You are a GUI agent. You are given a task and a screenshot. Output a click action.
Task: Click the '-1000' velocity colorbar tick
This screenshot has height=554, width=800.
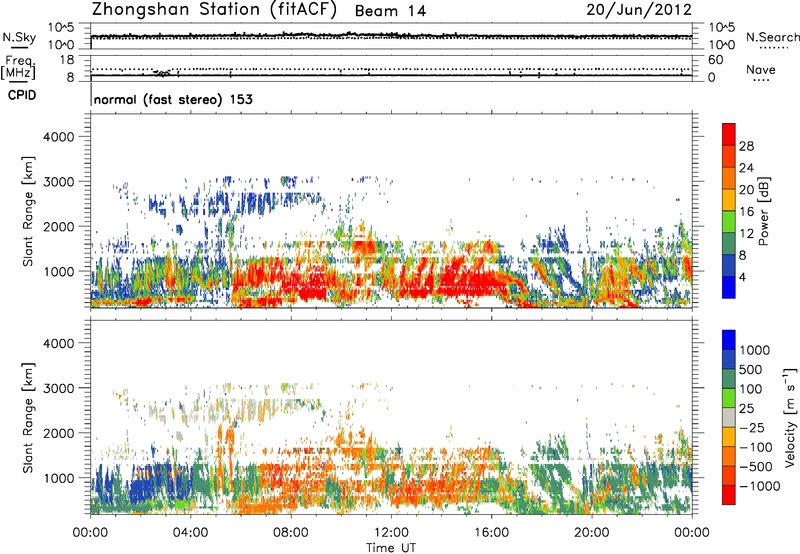759,486
